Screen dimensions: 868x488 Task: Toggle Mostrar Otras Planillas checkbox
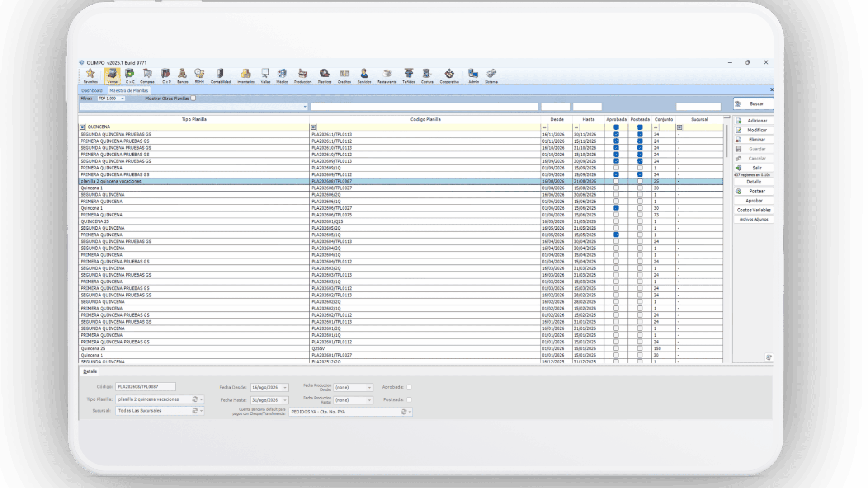[x=193, y=98]
